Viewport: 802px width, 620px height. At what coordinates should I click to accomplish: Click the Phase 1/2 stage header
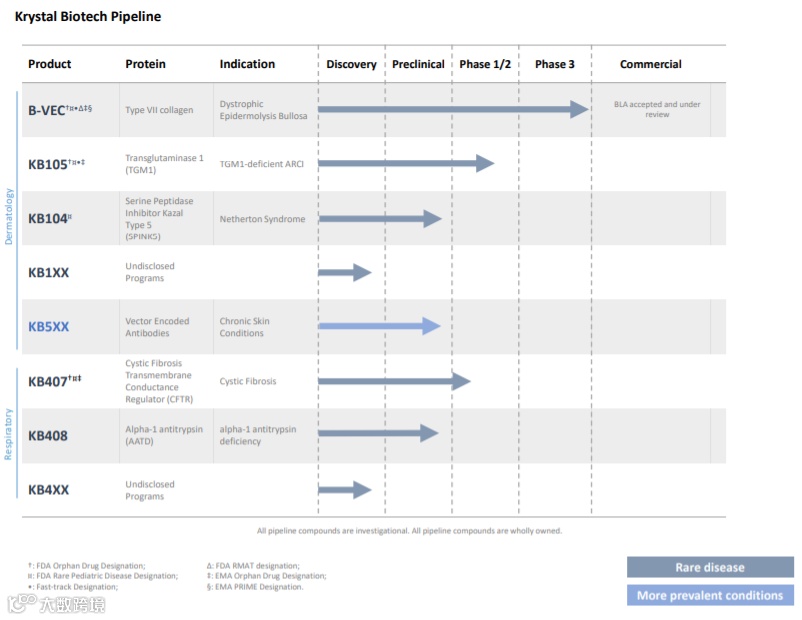[x=485, y=64]
